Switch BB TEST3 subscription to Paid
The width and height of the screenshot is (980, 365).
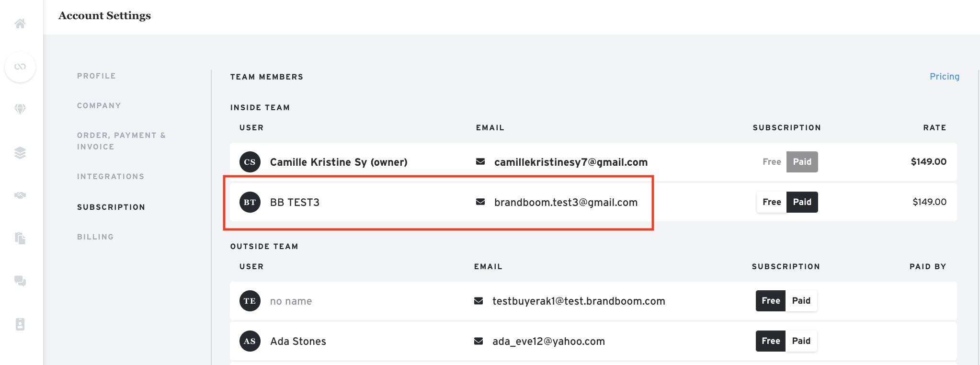[x=802, y=202]
